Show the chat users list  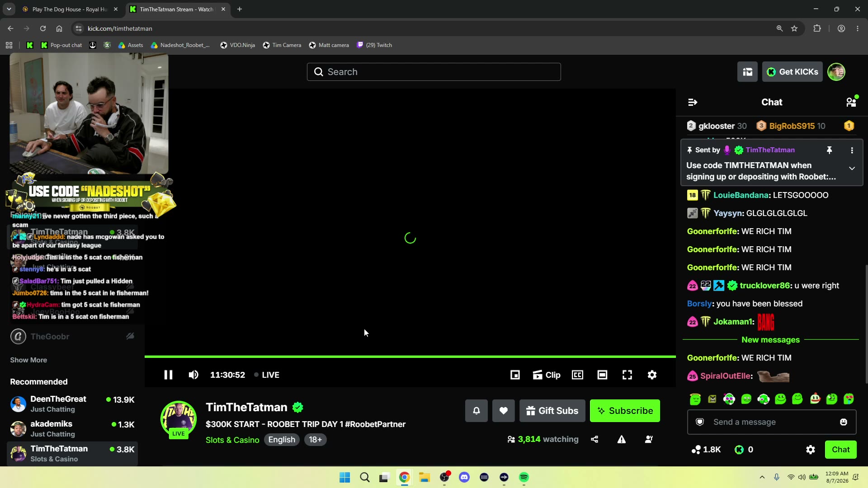852,102
